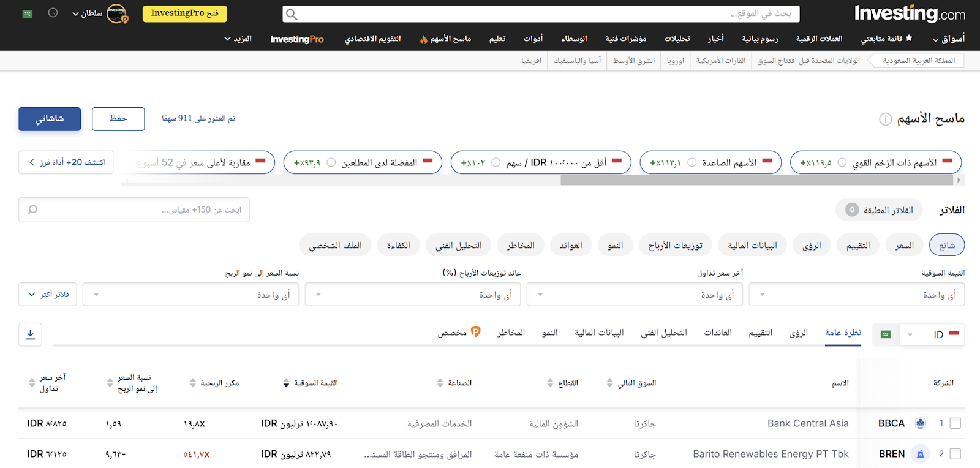Click the Investing.com logo
980x468 pixels.
pyautogui.click(x=910, y=13)
